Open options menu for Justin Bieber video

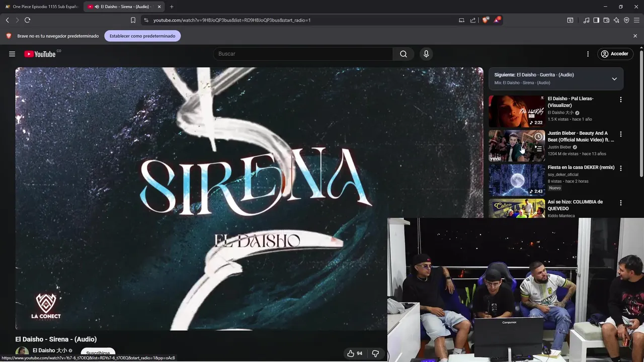[620, 134]
